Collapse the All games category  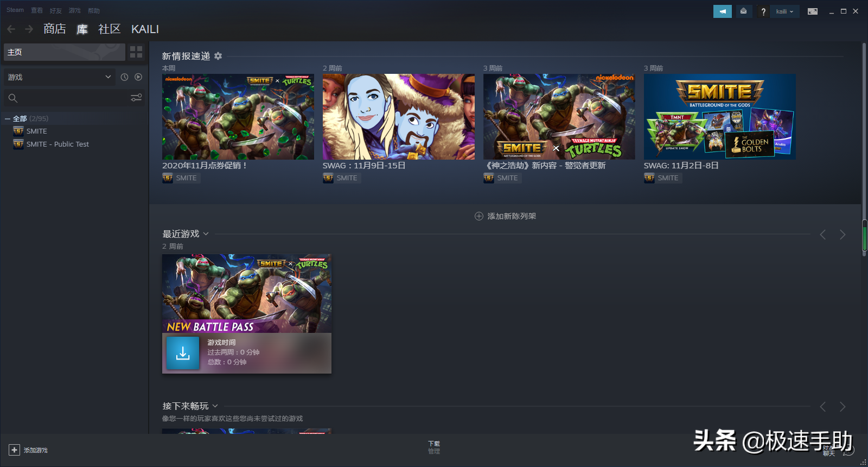click(8, 118)
